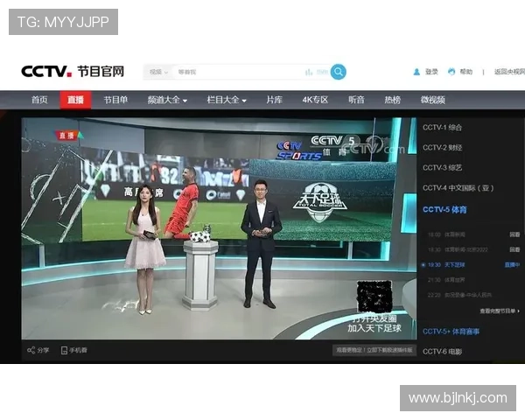This screenshot has width=525, height=420.
Task: Click the share icon below the video
Action: tap(31, 350)
